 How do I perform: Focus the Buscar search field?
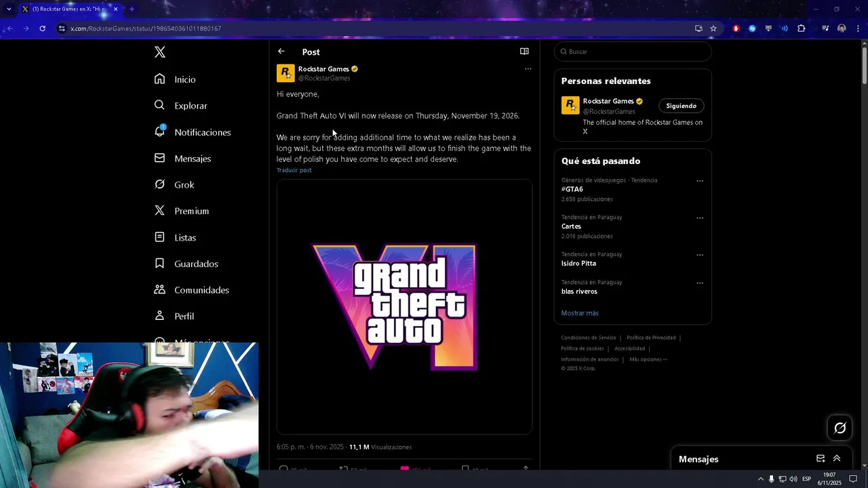coord(633,52)
